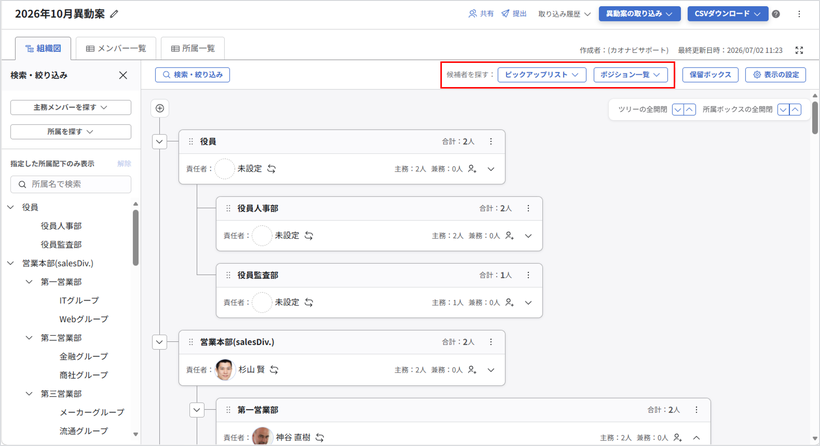
Task: Swap the 役員監査部 責任者 with the change icon
Action: [309, 302]
